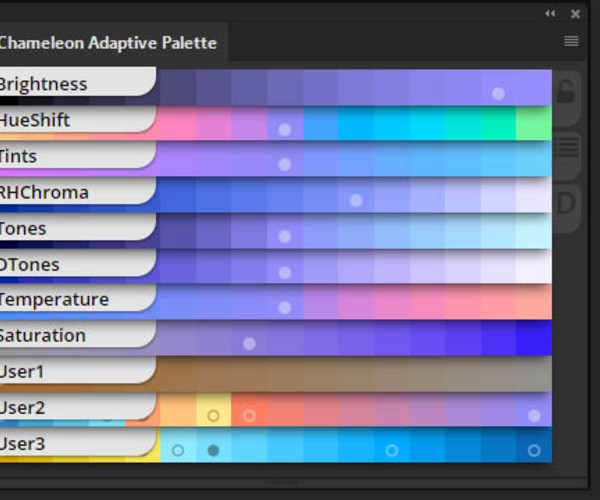Choose the gray last swatch in User1

click(534, 374)
